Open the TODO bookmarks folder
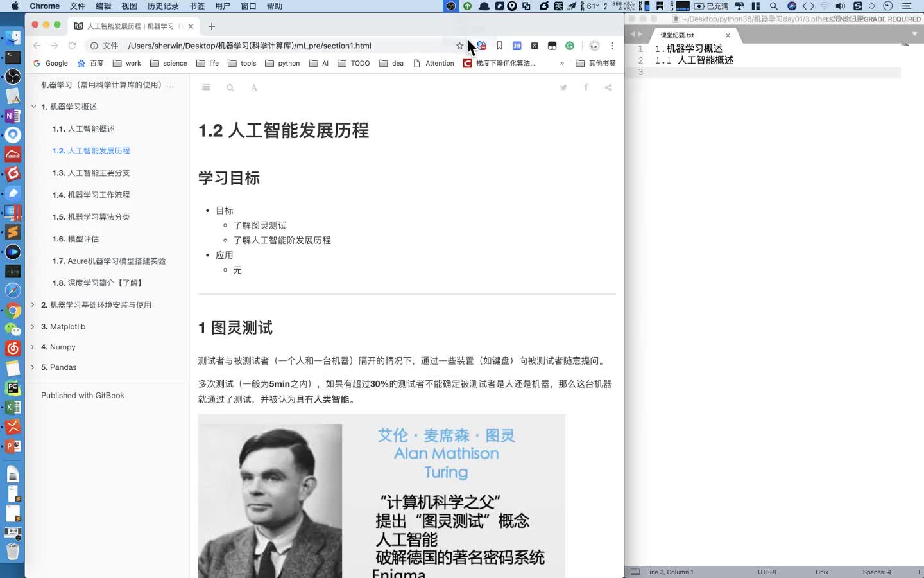 (x=354, y=63)
